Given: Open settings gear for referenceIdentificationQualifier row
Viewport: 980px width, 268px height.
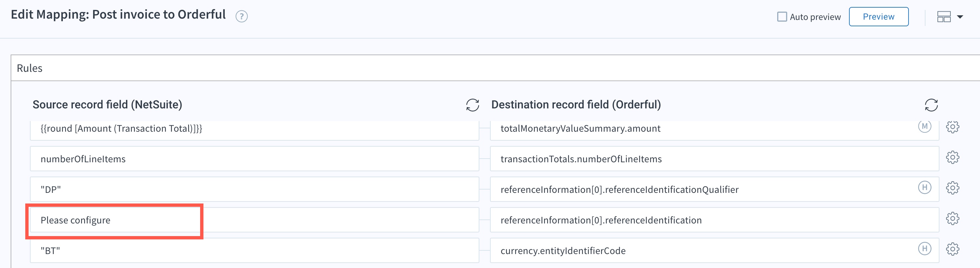Looking at the screenshot, I should tap(952, 188).
